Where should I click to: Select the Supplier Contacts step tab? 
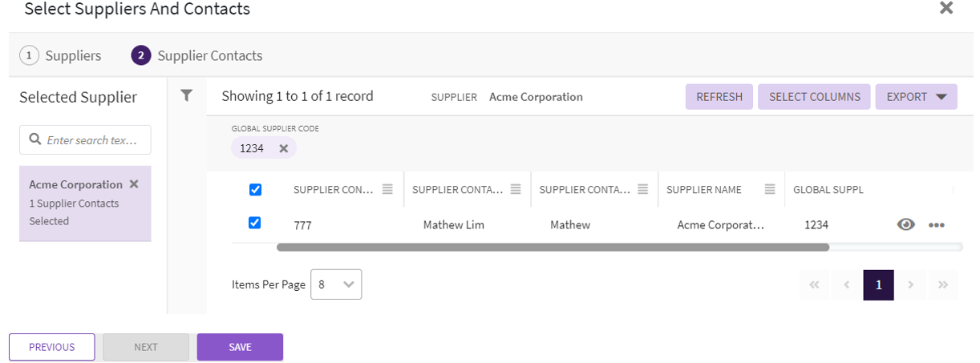click(197, 56)
